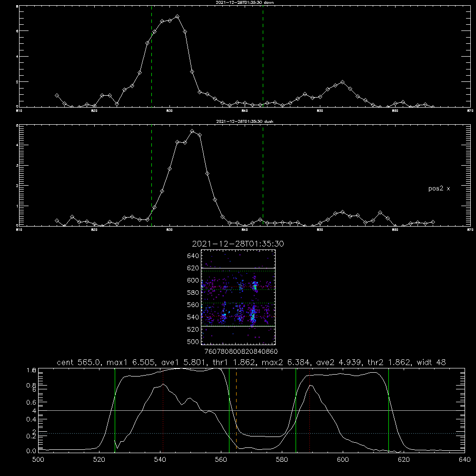Click the image y-axis label '640'
This screenshot has height=476, width=476.
coord(193,256)
